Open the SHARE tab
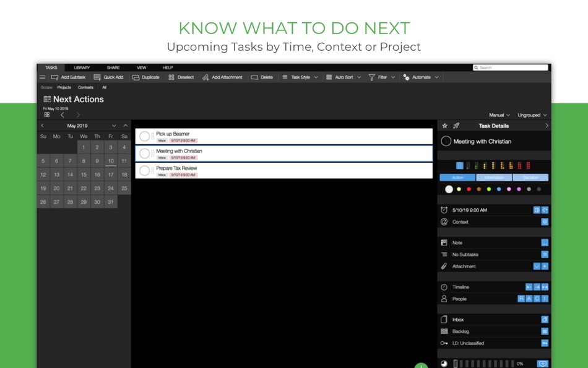This screenshot has height=368, width=588. tap(113, 68)
